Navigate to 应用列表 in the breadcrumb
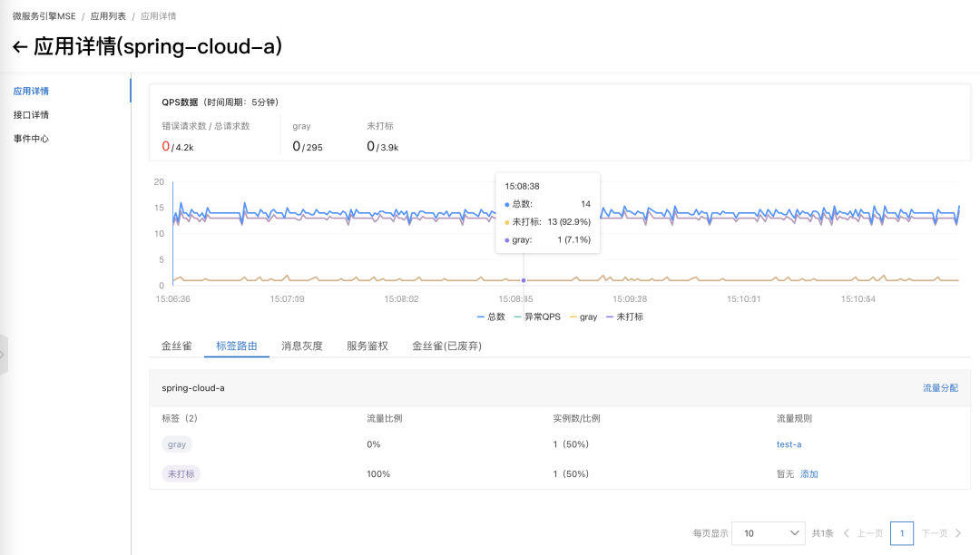 pos(108,16)
